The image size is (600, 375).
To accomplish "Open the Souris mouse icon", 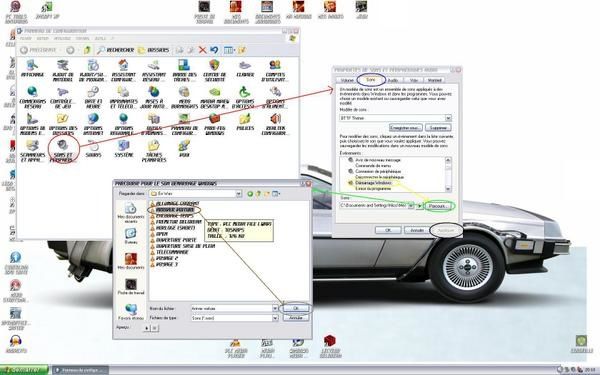I will pyautogui.click(x=93, y=149).
